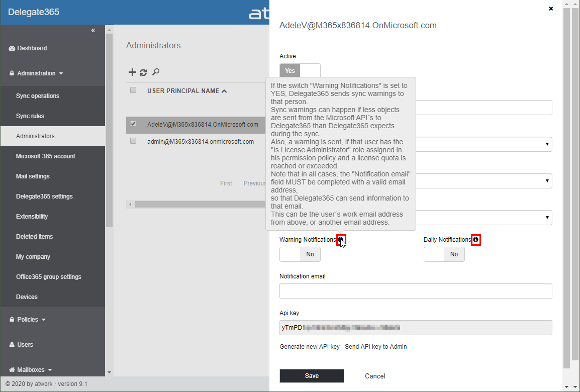Expand the Mailboxes menu caret
580x392 pixels.
click(x=50, y=370)
